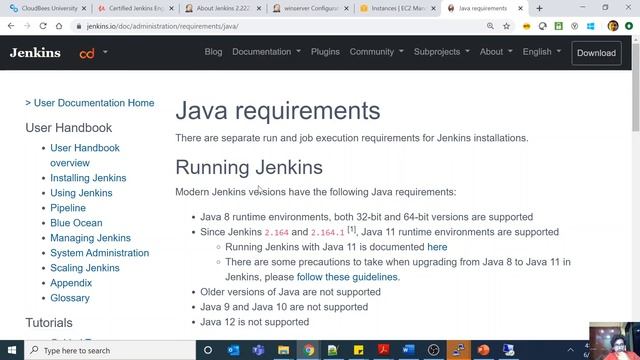640x360 pixels.
Task: Go to the browser Home page
Action: pyautogui.click(x=59, y=26)
